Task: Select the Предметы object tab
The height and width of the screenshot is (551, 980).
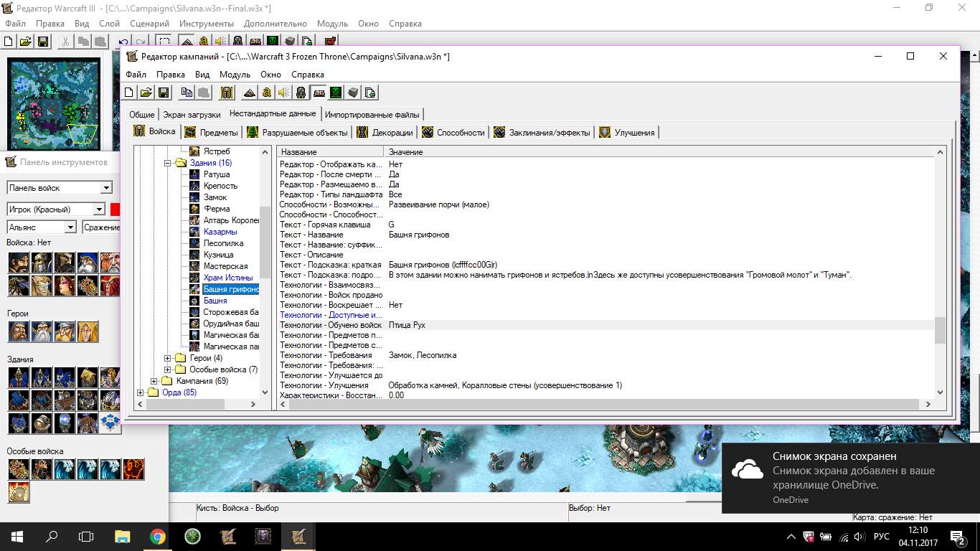Action: [x=212, y=132]
